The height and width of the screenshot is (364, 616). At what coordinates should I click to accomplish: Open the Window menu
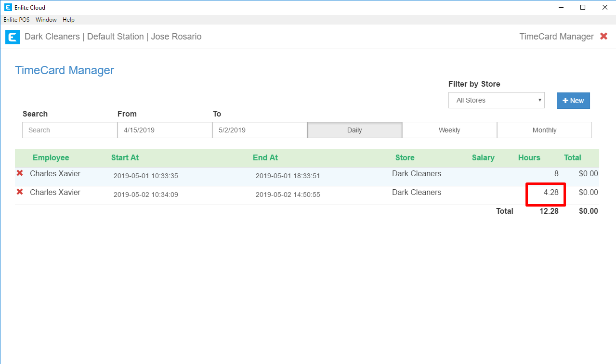tap(46, 20)
